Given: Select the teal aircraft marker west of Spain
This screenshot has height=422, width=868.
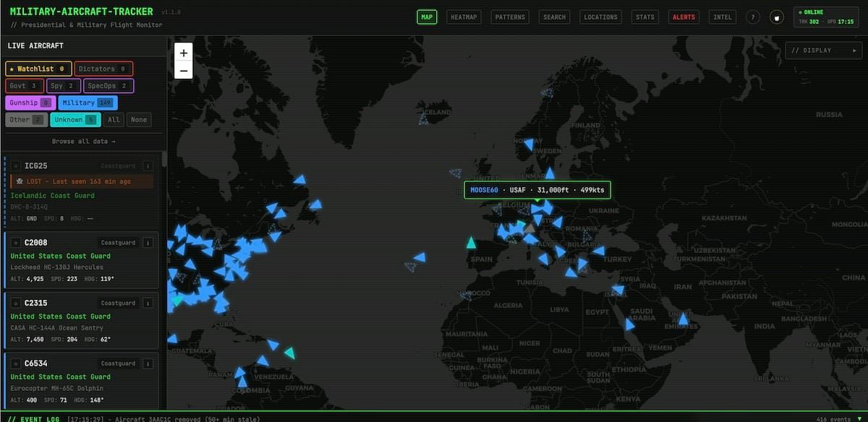Looking at the screenshot, I should click(x=472, y=242).
